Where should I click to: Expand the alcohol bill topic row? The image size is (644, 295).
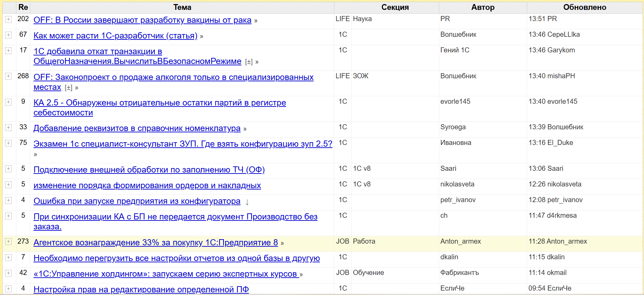pyautogui.click(x=9, y=77)
